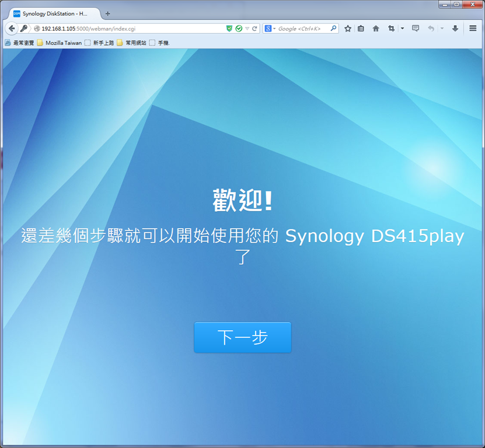Open the Downloads arrow panel
485x448 pixels.
coord(455,29)
